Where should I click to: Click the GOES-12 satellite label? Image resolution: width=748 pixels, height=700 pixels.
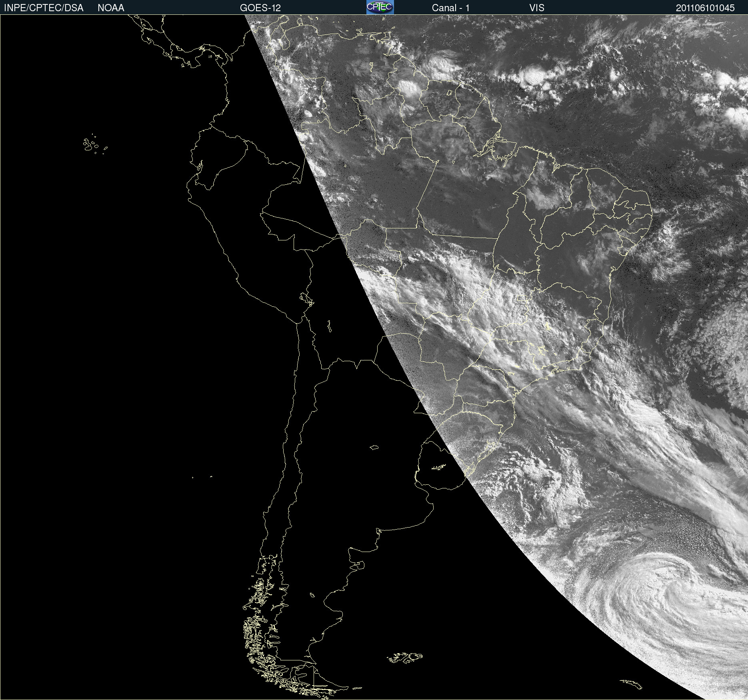point(260,8)
